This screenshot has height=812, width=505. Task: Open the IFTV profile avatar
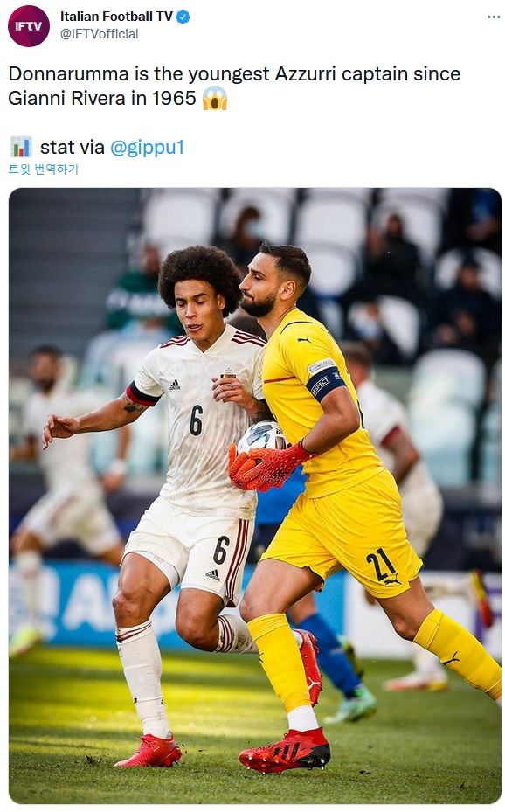(29, 26)
